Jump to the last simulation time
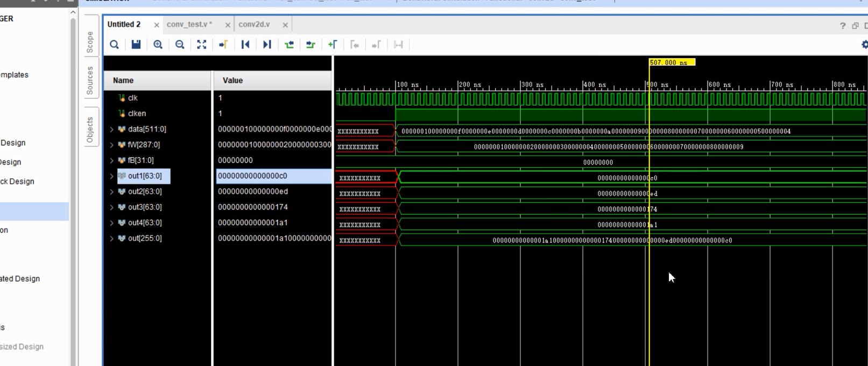The width and height of the screenshot is (868, 366). coord(267,45)
